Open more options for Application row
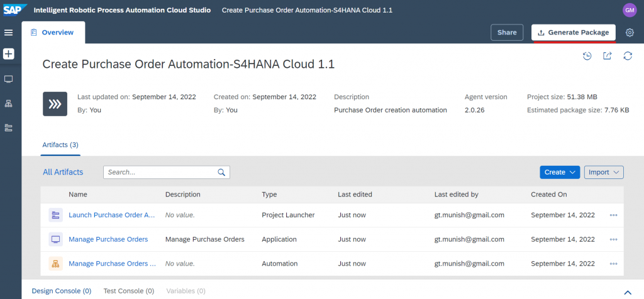 [x=614, y=239]
